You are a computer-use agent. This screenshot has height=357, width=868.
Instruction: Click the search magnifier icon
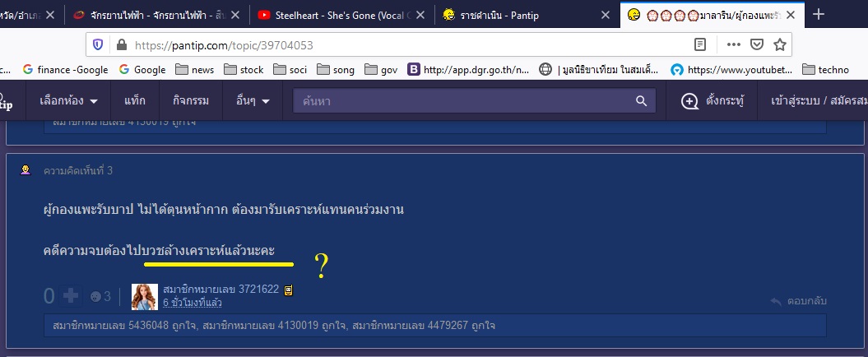641,100
